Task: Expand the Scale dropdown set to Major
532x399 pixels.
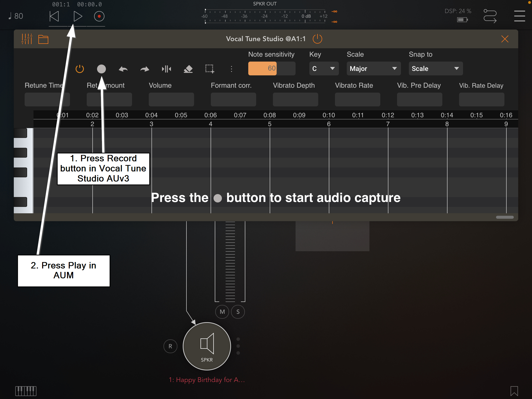Action: [373, 68]
